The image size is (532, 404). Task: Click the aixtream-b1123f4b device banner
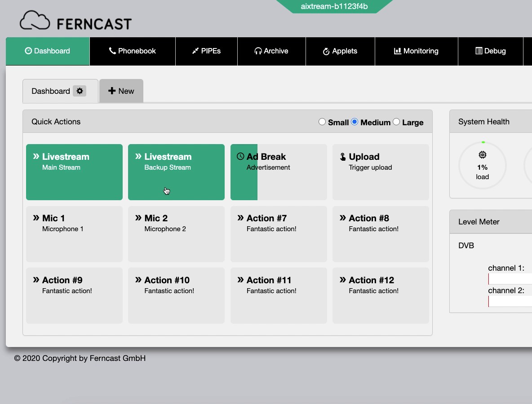pyautogui.click(x=334, y=6)
